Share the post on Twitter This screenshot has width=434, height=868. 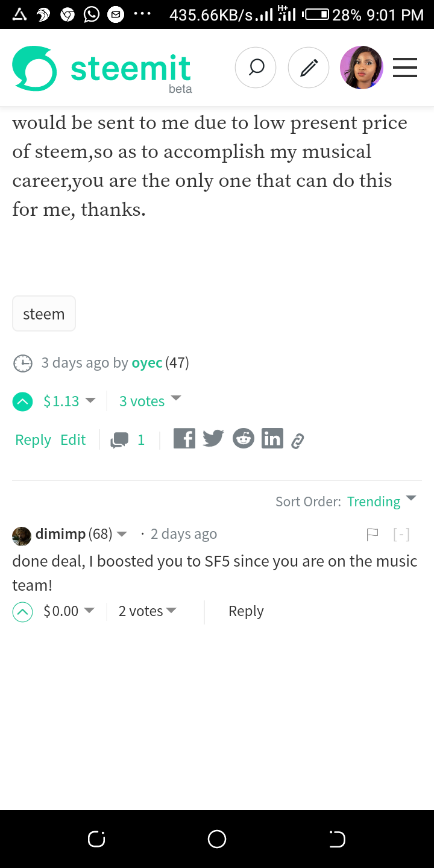[x=213, y=438]
